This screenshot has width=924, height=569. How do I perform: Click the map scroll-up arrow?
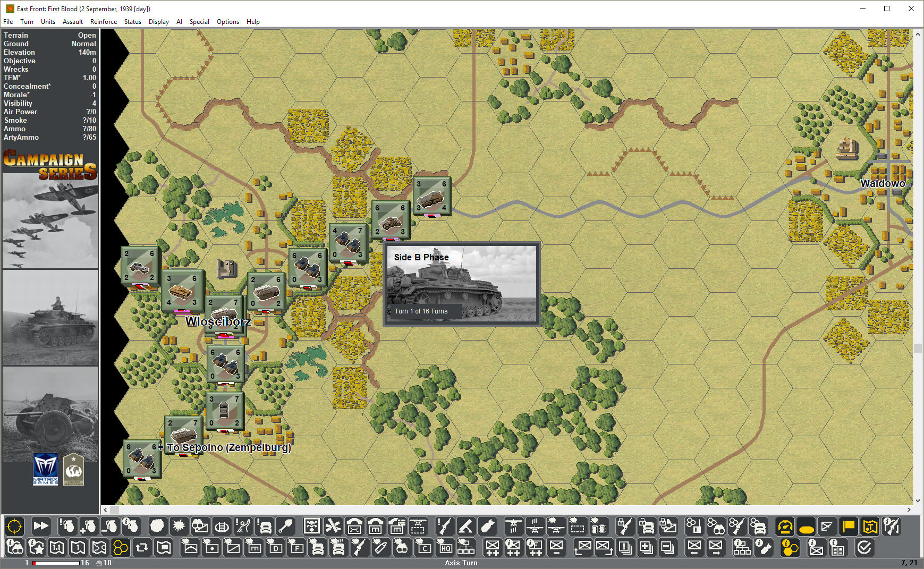pyautogui.click(x=918, y=33)
